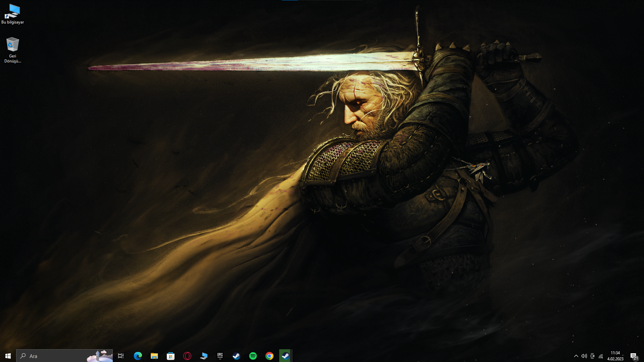The image size is (644, 362).
Task: Select the 'Bu bilgisayar' desktop icon
Action: pyautogui.click(x=13, y=14)
